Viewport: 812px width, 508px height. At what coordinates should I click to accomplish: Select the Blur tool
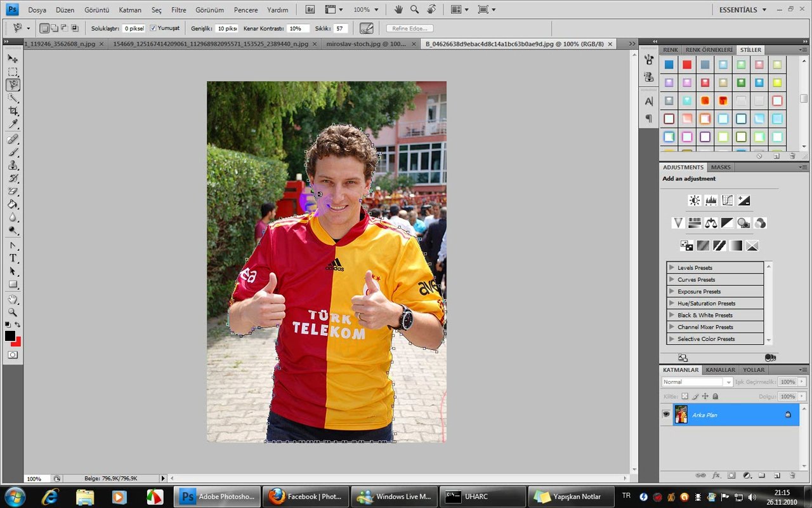[x=13, y=218]
